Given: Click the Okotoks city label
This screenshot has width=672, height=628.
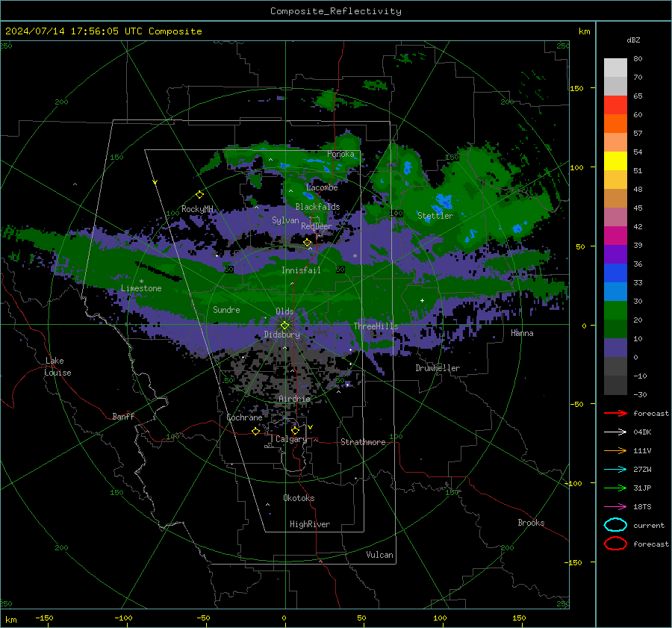Looking at the screenshot, I should coord(299,498).
